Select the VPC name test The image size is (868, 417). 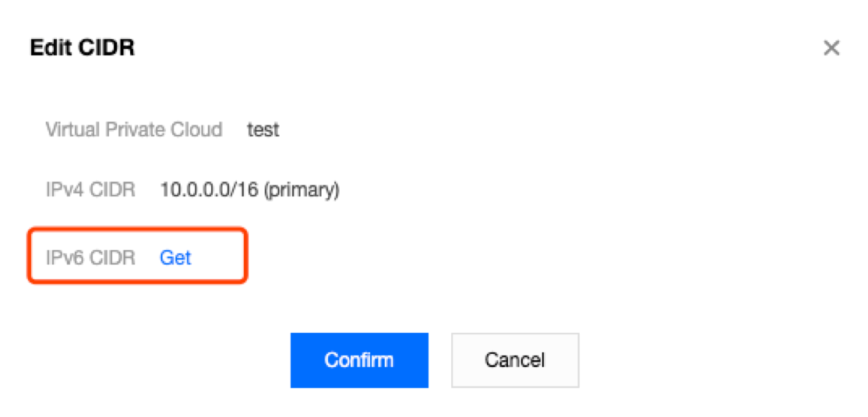263,130
